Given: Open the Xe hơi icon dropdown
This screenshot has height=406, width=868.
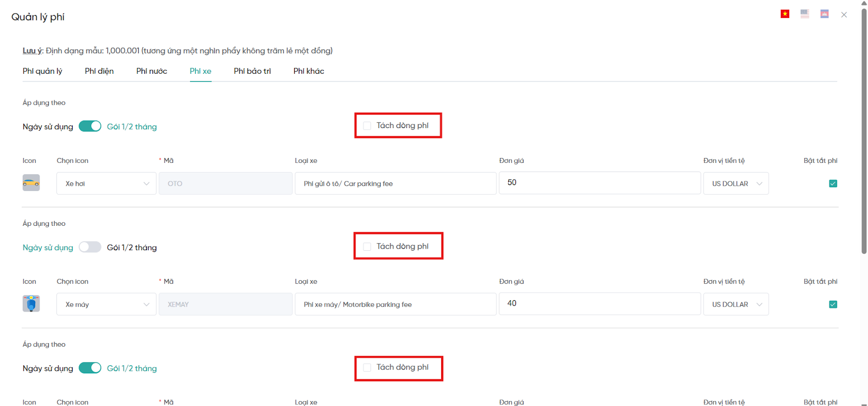Looking at the screenshot, I should (106, 183).
